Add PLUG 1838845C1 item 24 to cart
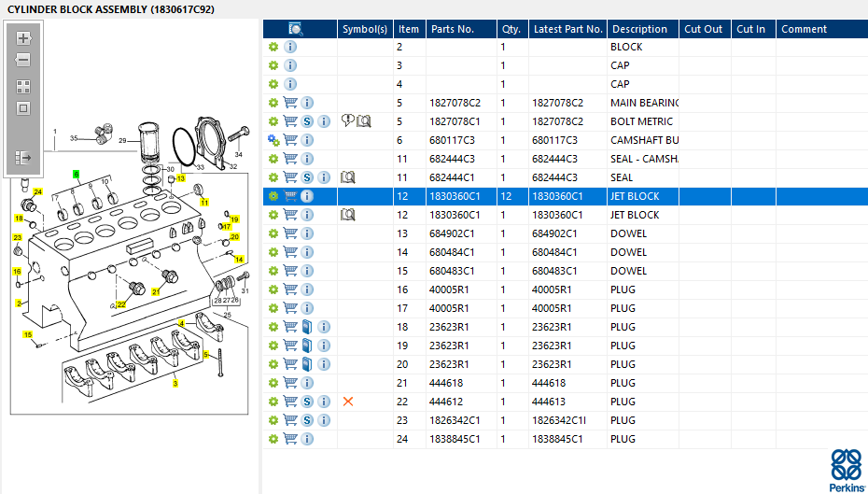Screen dimensions: 868x494 coord(290,439)
